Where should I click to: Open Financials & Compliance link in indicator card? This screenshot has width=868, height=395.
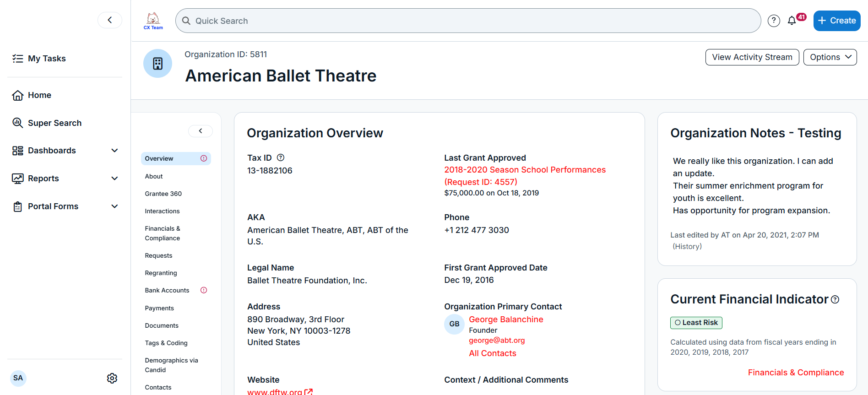796,373
